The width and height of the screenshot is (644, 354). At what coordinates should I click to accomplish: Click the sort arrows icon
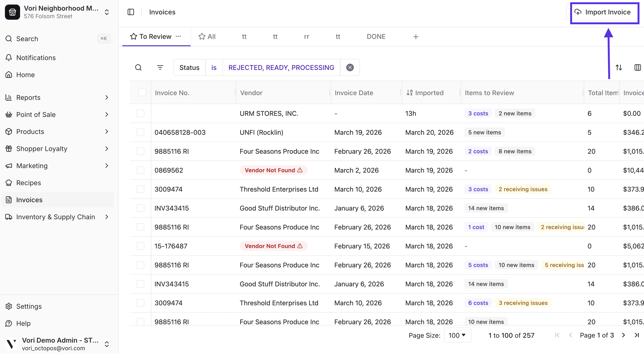[x=619, y=68]
